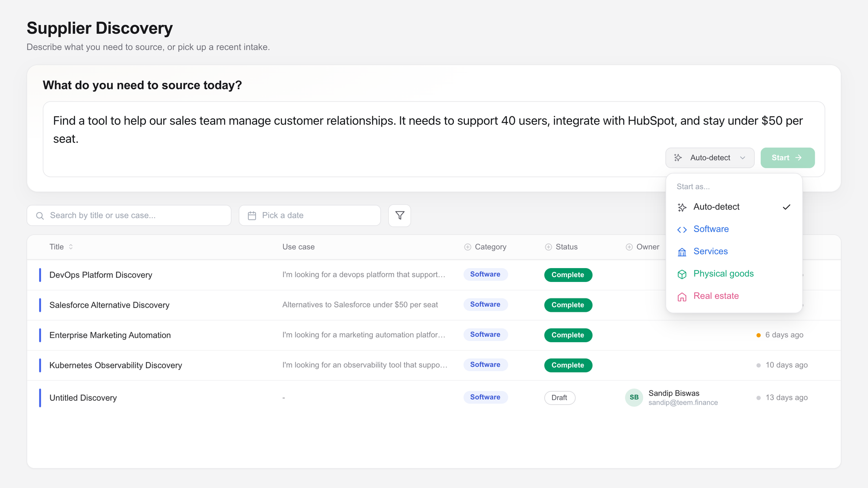Click observability tool use case text
The image size is (868, 488).
[x=365, y=365]
